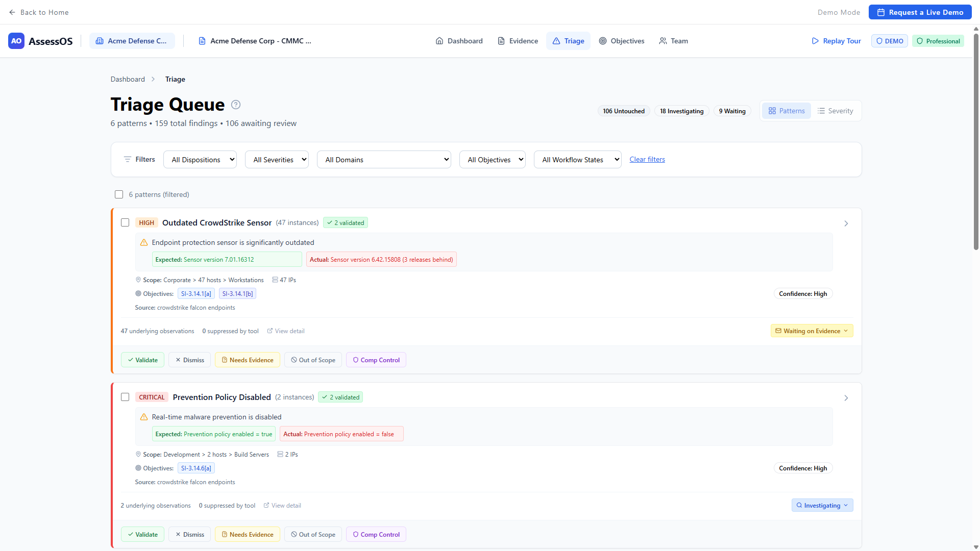The height and width of the screenshot is (551, 980).
Task: Switch to the Severity view tab
Action: click(x=836, y=111)
